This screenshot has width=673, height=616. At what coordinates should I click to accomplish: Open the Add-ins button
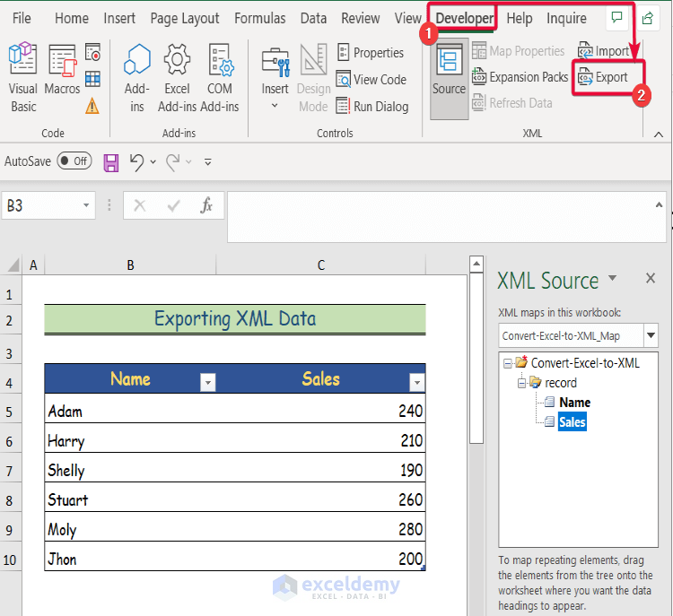pos(137,78)
